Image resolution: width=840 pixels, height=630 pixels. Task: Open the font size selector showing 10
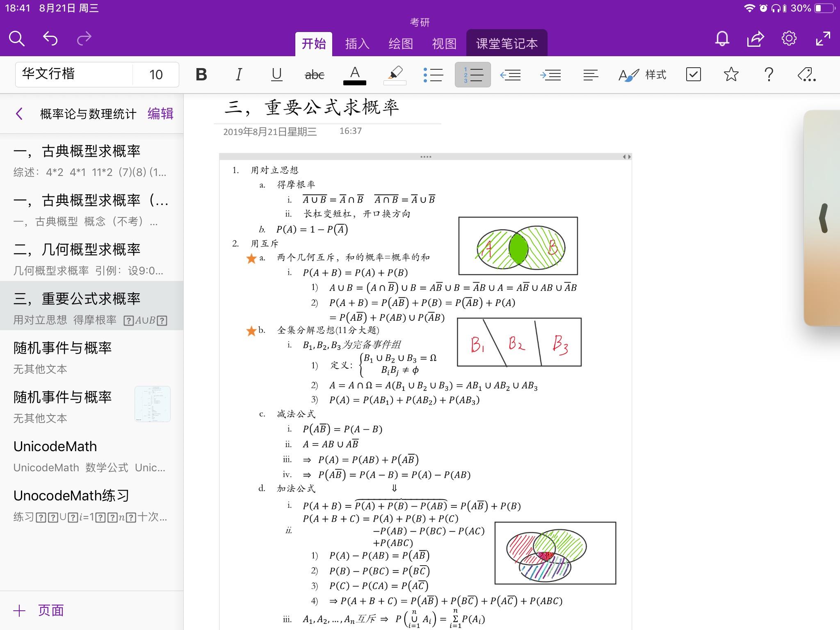(x=155, y=74)
